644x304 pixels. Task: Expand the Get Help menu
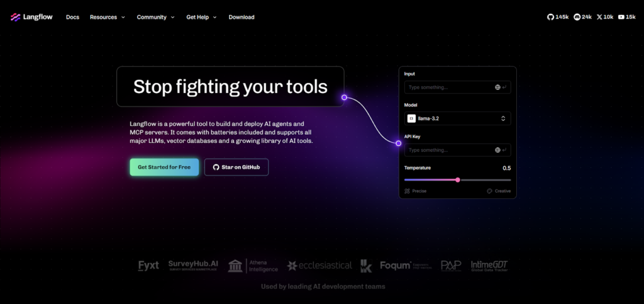pyautogui.click(x=201, y=17)
